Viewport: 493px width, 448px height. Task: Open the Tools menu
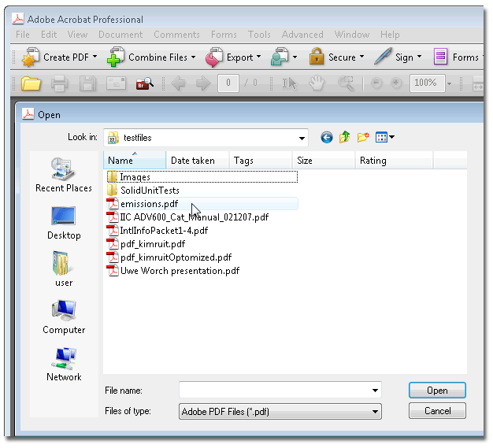(259, 35)
